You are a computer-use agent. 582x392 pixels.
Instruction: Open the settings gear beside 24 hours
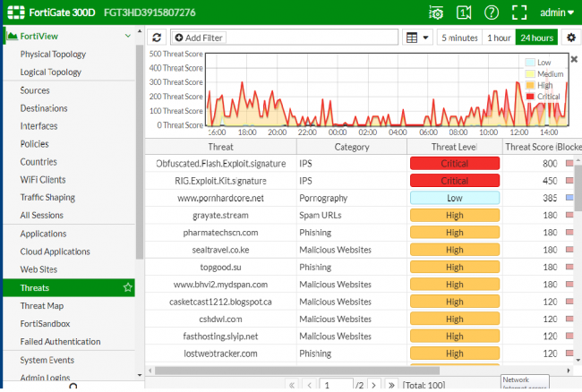tap(571, 38)
